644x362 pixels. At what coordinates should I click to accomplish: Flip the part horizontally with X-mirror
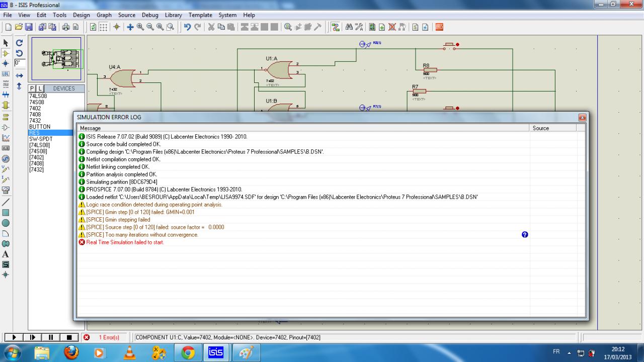pos(20,75)
